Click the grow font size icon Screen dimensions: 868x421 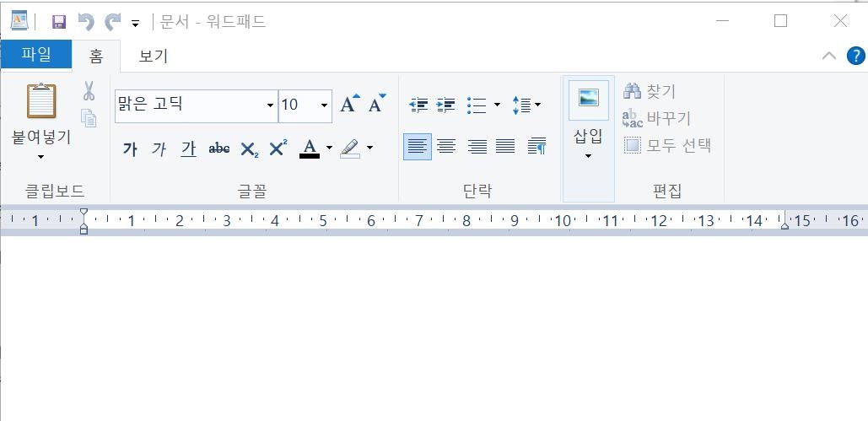click(x=349, y=105)
